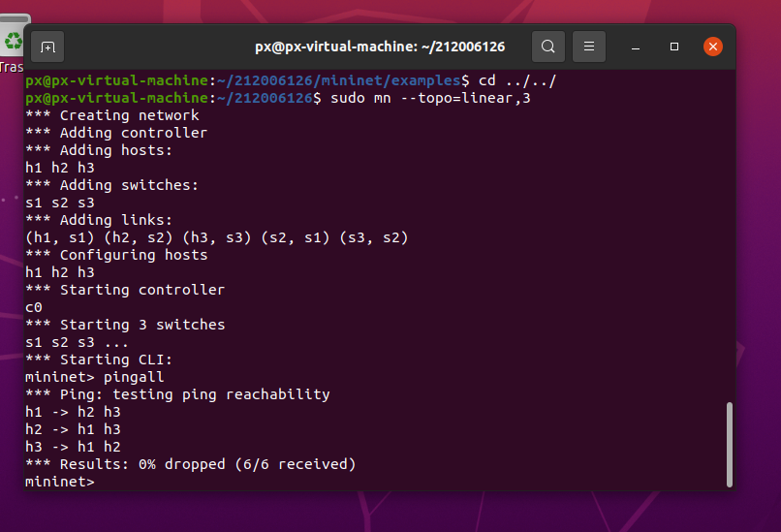781x532 pixels.
Task: Click the 'mininet> pingall' command line
Action: coord(95,377)
